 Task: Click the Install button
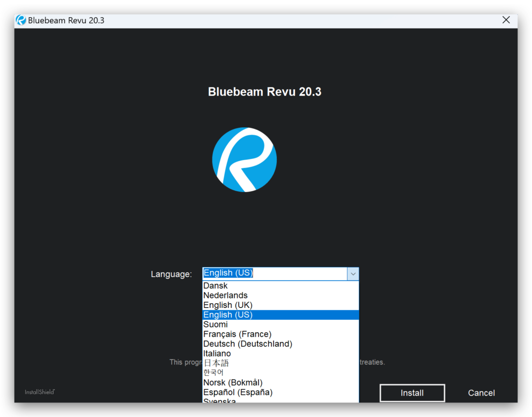(x=412, y=393)
